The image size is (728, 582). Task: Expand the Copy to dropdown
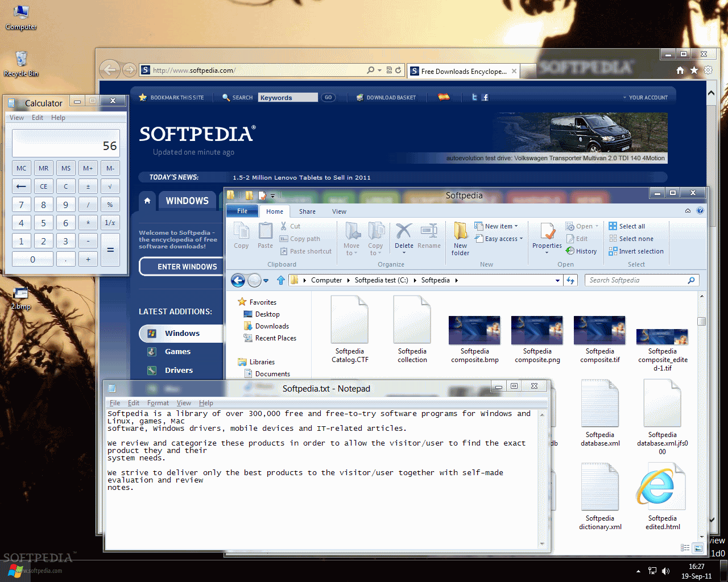375,250
